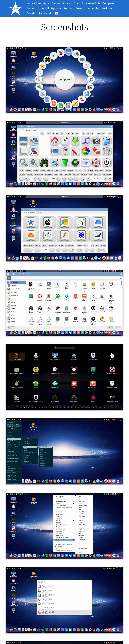
Task: Open the Compare page
Action: 108,4
